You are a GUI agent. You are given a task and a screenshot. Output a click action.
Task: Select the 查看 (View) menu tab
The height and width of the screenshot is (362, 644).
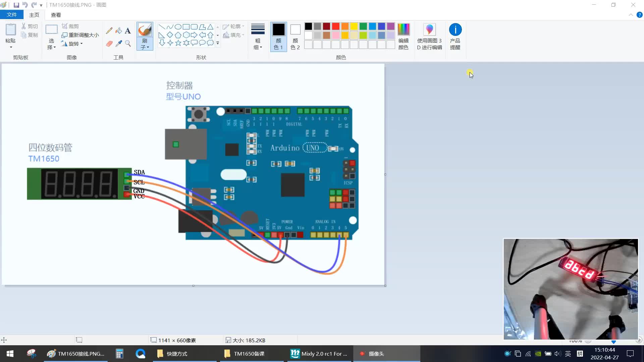pyautogui.click(x=56, y=15)
